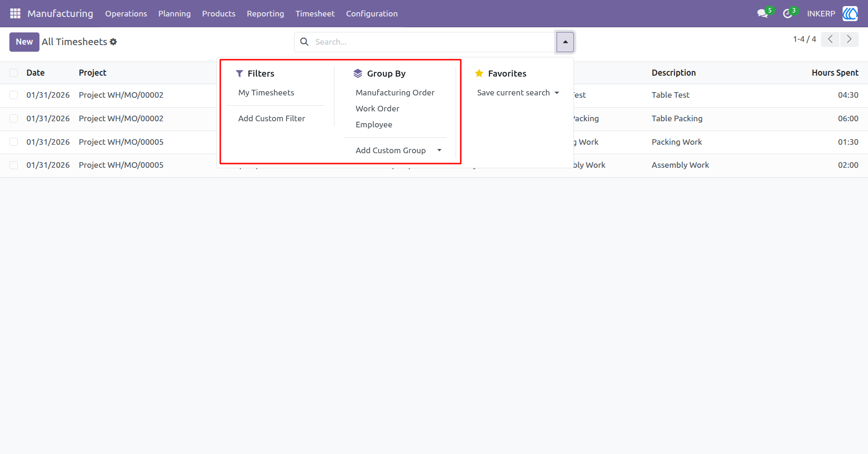Screen dimensions: 868x454
Task: Collapse the search options dropdown toggle
Action: click(x=565, y=42)
